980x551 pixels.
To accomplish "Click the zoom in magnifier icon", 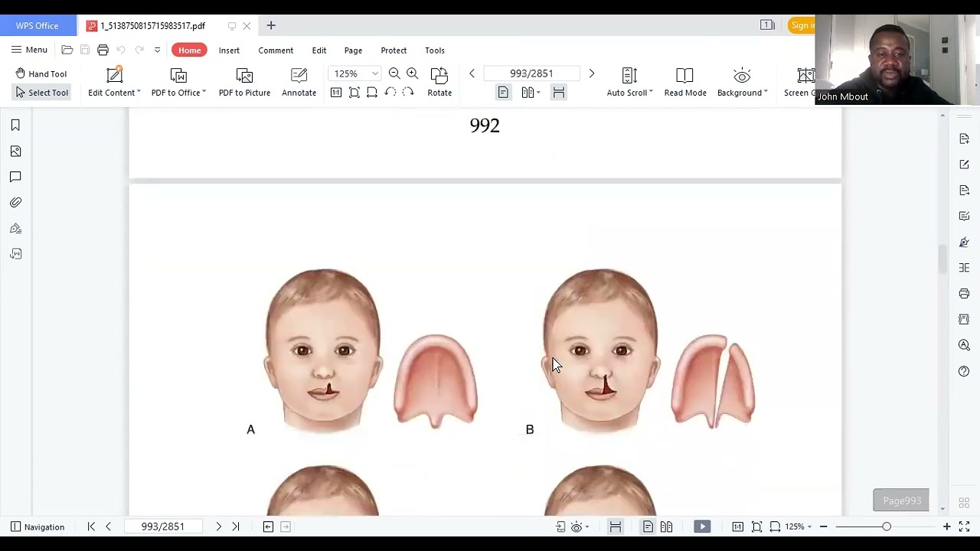I will tap(413, 73).
